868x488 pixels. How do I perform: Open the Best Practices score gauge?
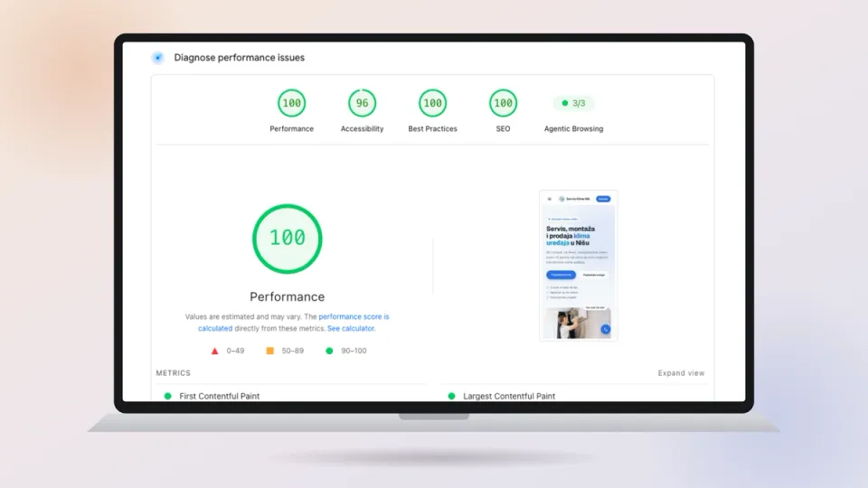pyautogui.click(x=432, y=103)
